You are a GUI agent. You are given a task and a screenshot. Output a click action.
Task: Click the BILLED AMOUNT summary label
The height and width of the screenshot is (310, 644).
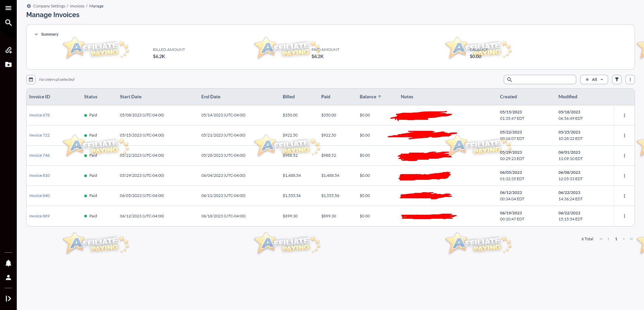point(169,50)
